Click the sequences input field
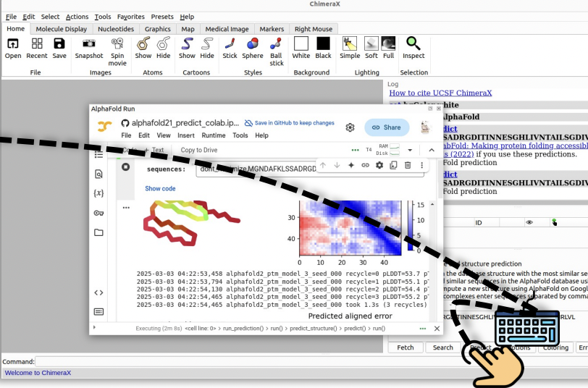This screenshot has height=388, width=588. (x=310, y=169)
